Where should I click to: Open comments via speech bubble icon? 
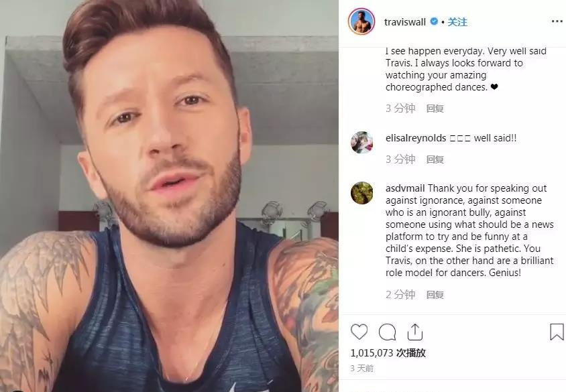coord(388,332)
